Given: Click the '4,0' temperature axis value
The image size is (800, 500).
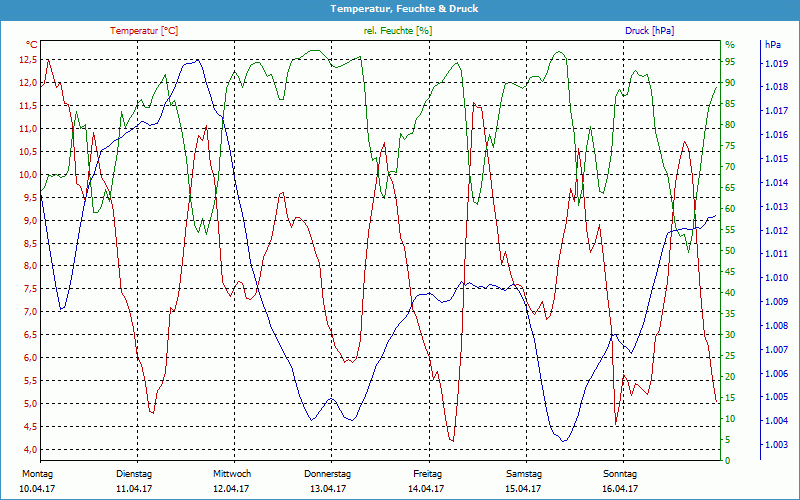Looking at the screenshot, I should (30, 449).
